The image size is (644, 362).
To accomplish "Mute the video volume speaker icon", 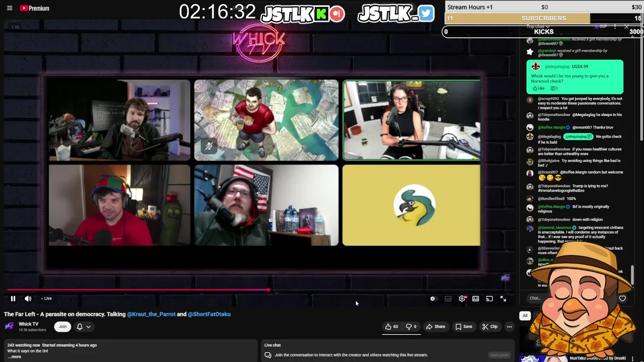I will (x=28, y=299).
